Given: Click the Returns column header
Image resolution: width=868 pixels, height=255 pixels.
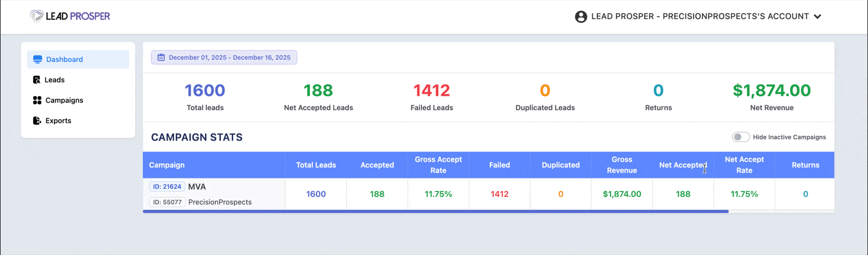Looking at the screenshot, I should tap(806, 165).
